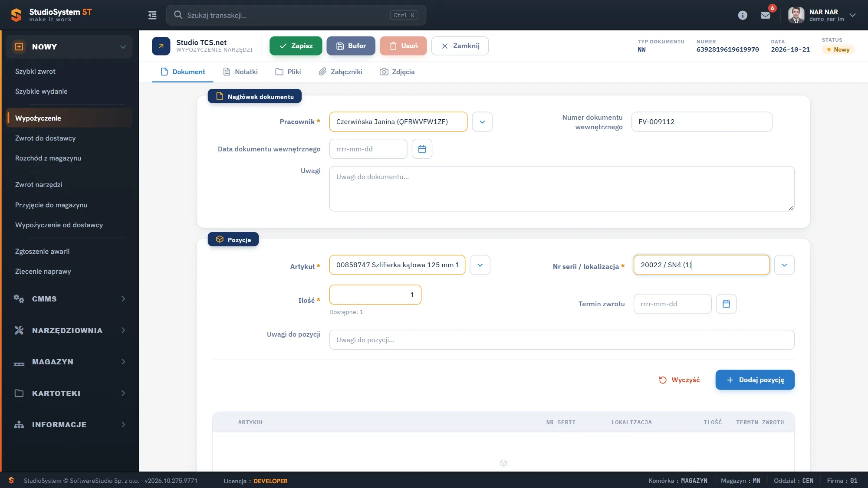Viewport: 868px width, 488px height.
Task: Open the Nr serii / lokalizacja dropdown
Action: 784,265
